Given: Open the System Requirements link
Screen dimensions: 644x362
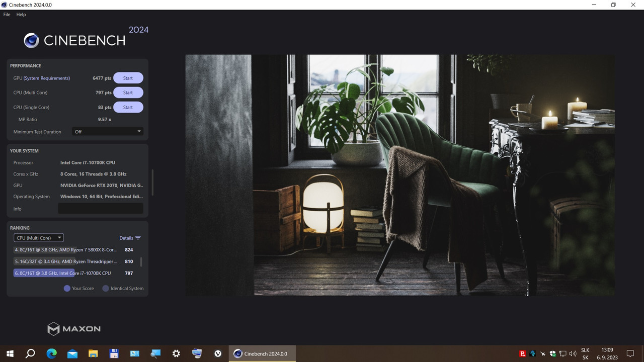Looking at the screenshot, I should pyautogui.click(x=47, y=78).
